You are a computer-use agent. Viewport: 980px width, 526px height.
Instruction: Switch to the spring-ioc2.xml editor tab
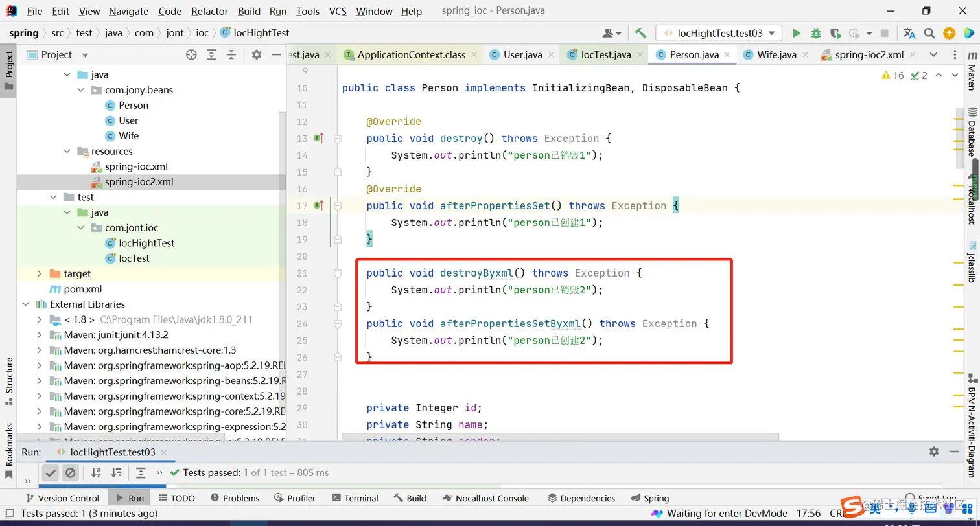coord(869,55)
